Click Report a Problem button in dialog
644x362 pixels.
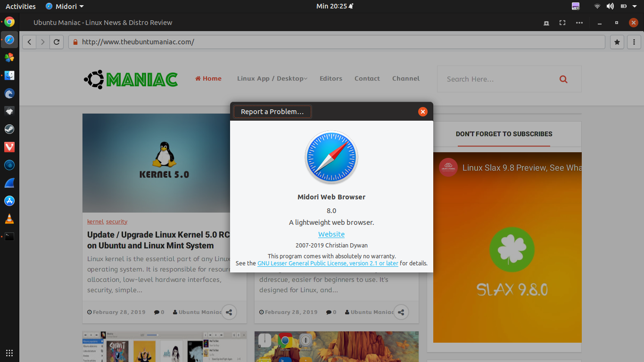click(x=272, y=112)
